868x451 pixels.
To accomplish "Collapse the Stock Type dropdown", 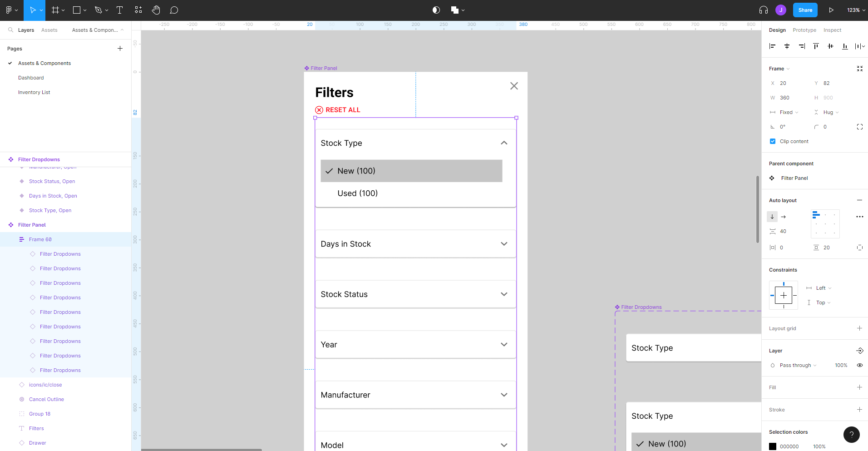I will pos(504,143).
